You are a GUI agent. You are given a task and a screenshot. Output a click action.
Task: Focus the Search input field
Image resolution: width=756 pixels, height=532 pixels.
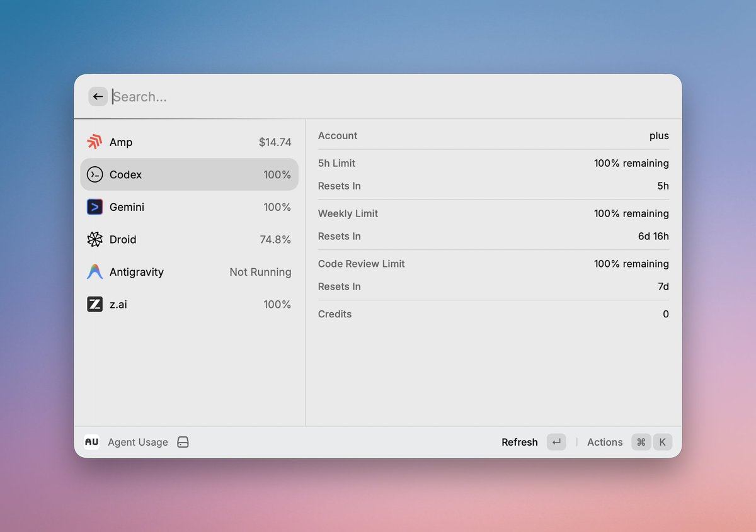(x=378, y=96)
